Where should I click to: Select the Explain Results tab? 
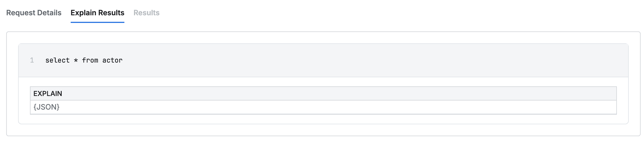point(97,13)
